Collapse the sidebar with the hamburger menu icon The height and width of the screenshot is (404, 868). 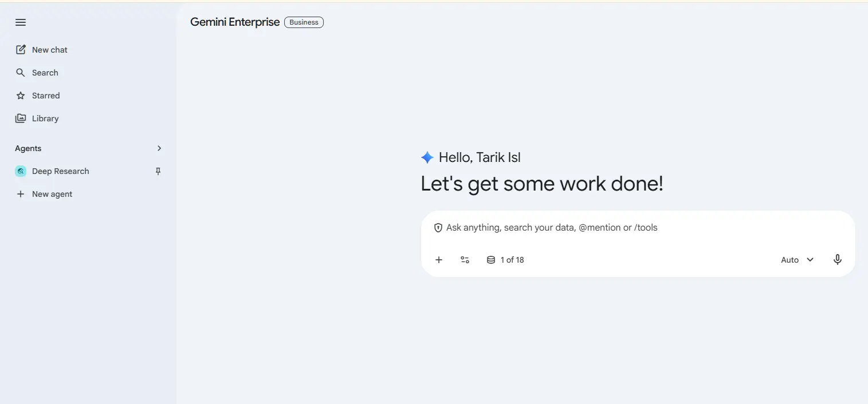21,22
